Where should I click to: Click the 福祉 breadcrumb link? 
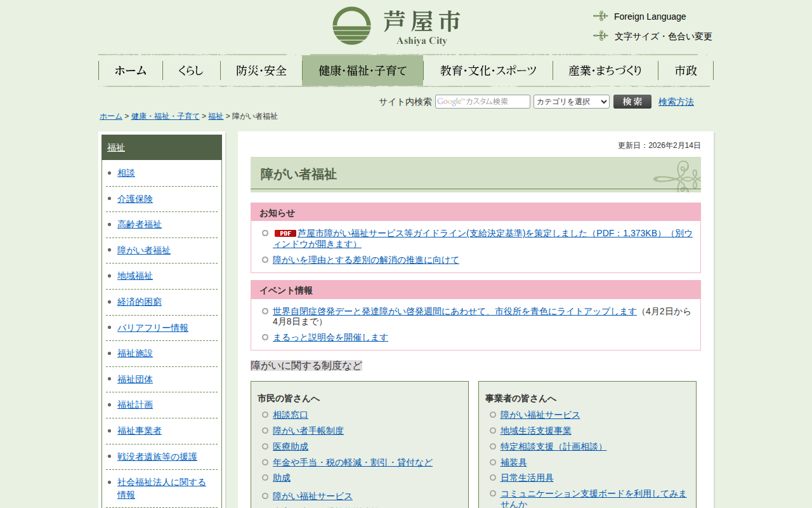click(x=216, y=116)
